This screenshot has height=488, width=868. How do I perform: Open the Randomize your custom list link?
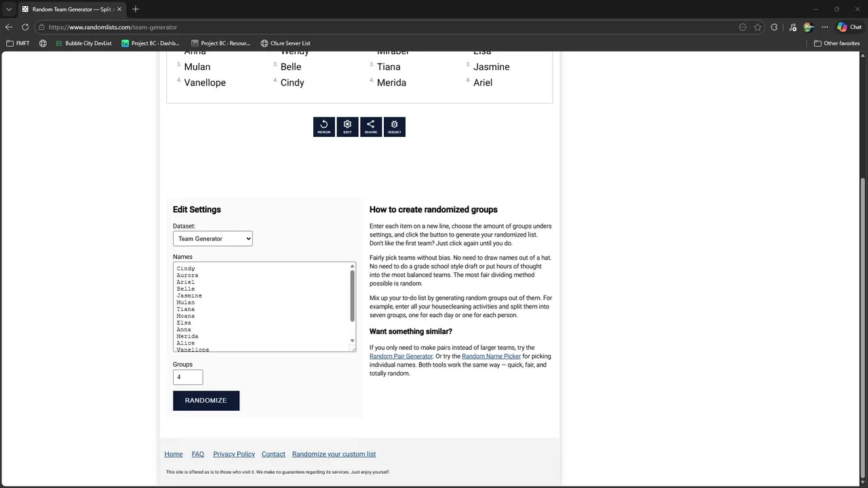tap(334, 454)
